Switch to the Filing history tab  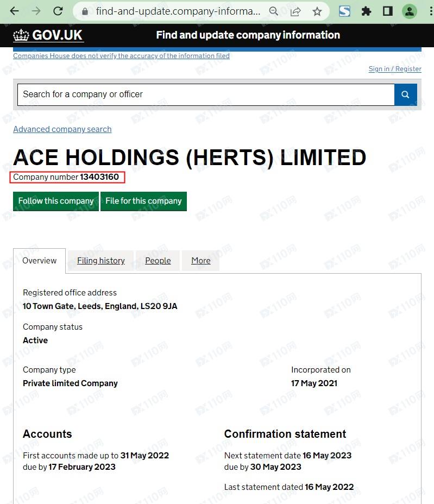tap(101, 261)
